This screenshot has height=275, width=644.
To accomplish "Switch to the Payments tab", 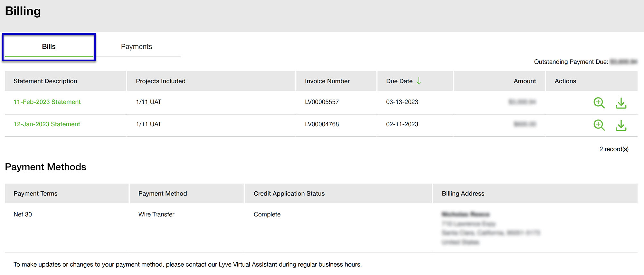I will coord(137,47).
